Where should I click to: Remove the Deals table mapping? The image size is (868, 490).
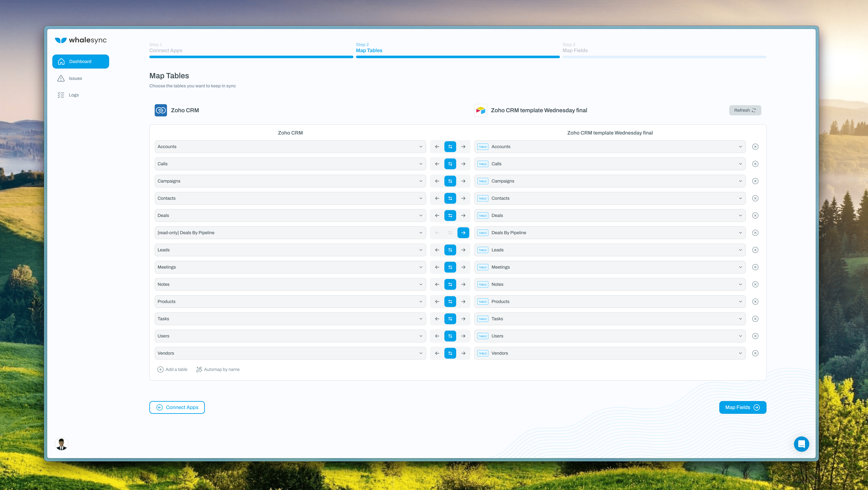pos(755,215)
